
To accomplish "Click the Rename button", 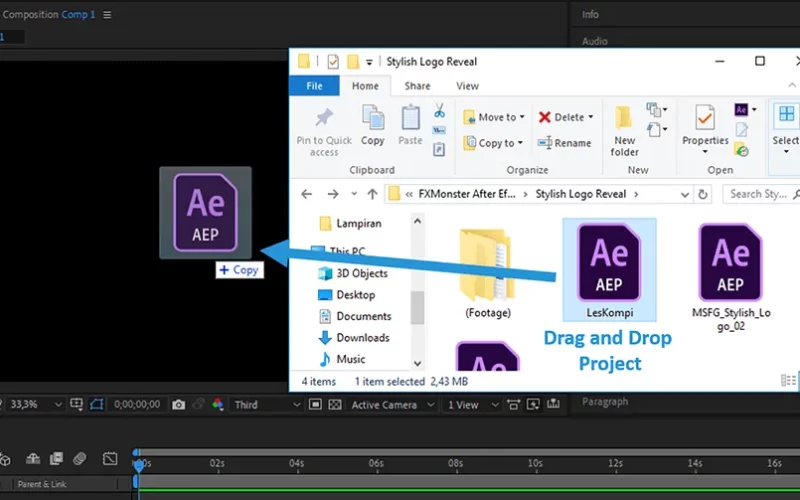I will (564, 143).
